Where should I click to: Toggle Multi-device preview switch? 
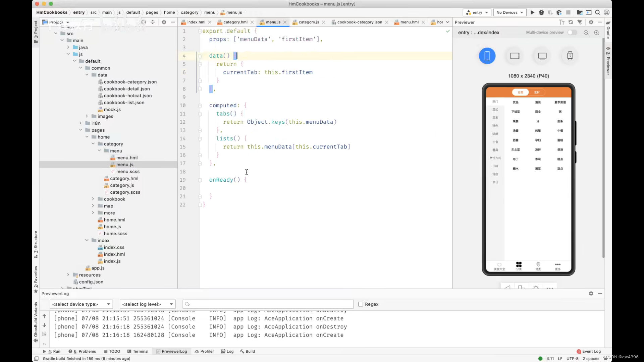[572, 32]
